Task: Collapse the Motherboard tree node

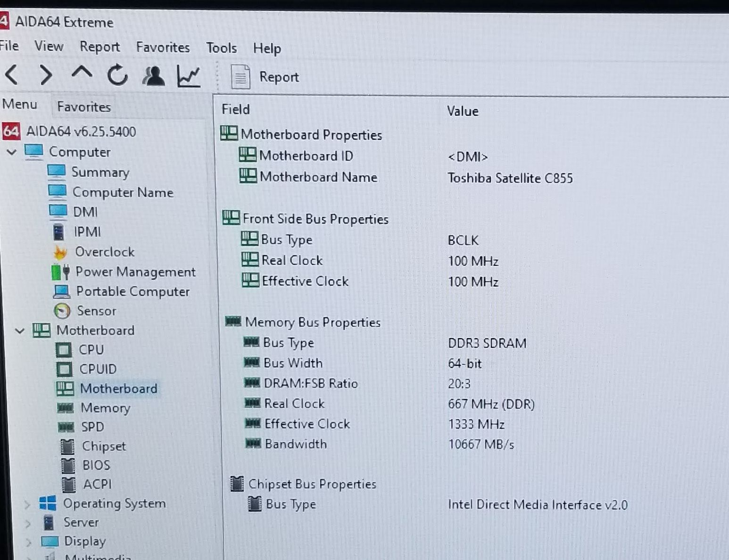Action: pyautogui.click(x=20, y=331)
